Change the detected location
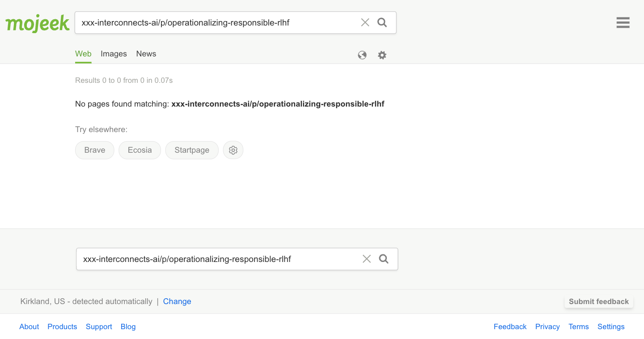This screenshot has width=644, height=339. tap(177, 301)
